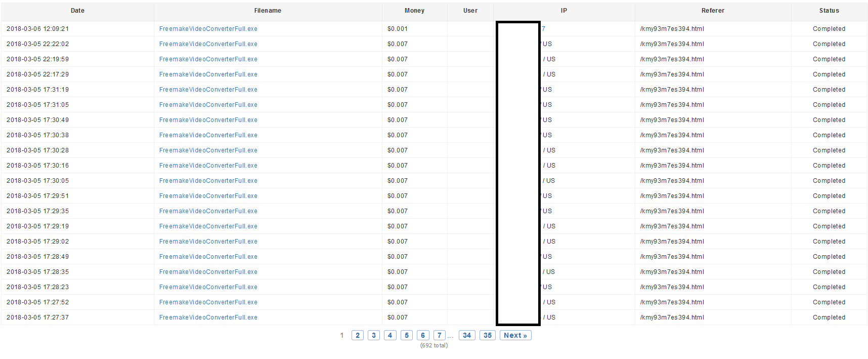This screenshot has width=868, height=359.
Task: Jump to page 4 of results
Action: click(x=390, y=335)
